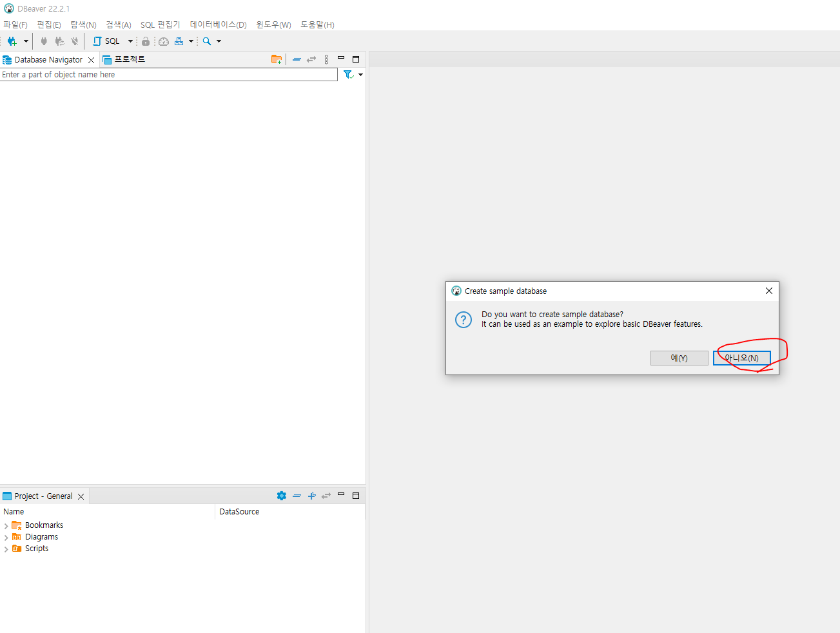Click the funnel filter settings icon
Image resolution: width=840 pixels, height=633 pixels.
[x=348, y=75]
